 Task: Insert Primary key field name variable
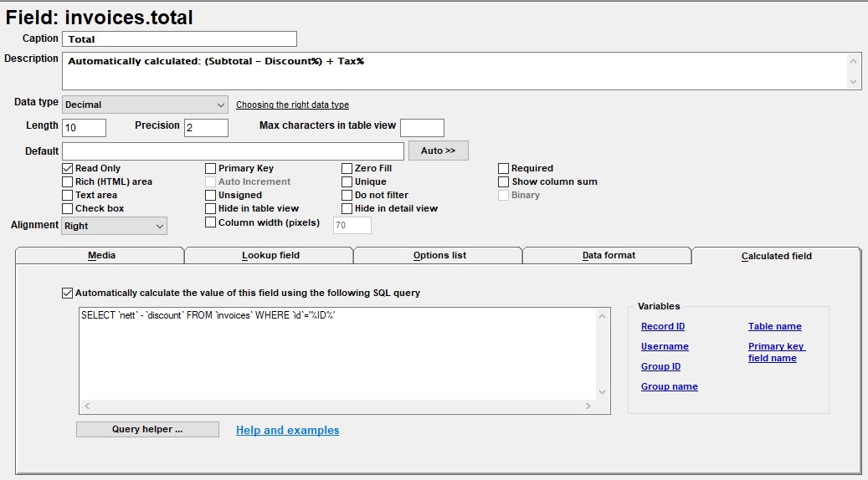[777, 352]
